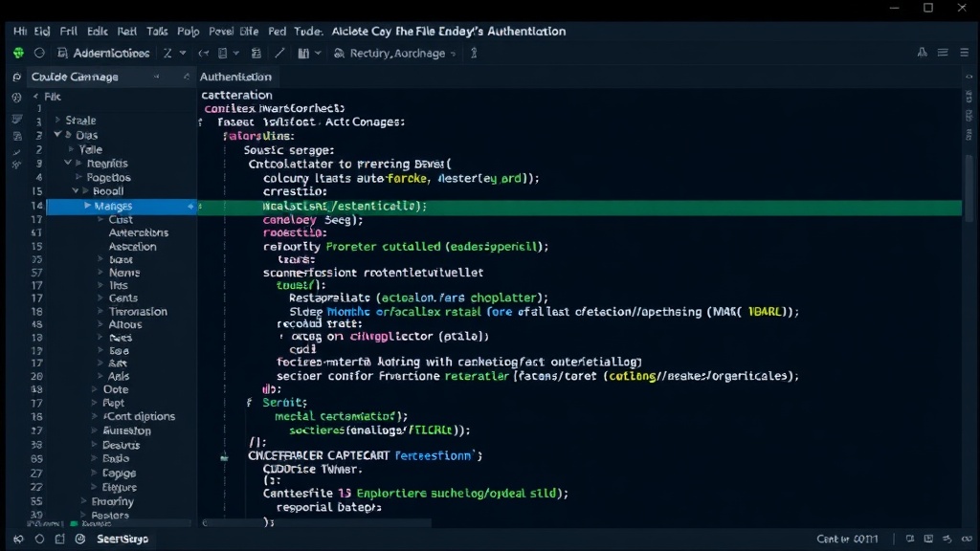Click the lines list icon top right

click(x=943, y=53)
